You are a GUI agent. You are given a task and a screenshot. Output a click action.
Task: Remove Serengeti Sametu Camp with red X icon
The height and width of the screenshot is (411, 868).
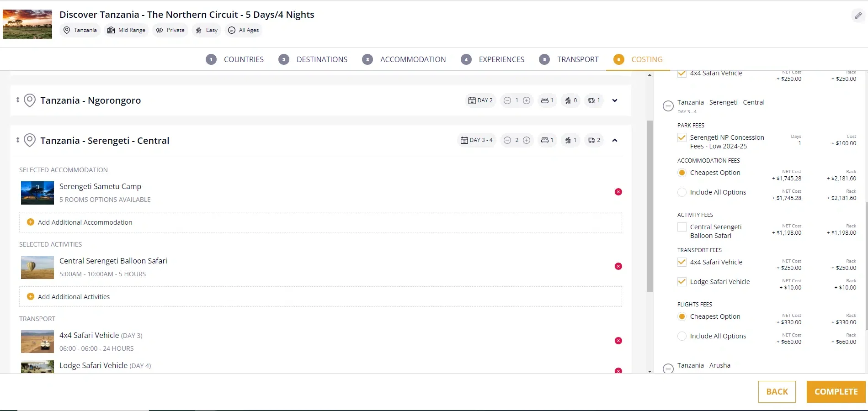point(618,192)
